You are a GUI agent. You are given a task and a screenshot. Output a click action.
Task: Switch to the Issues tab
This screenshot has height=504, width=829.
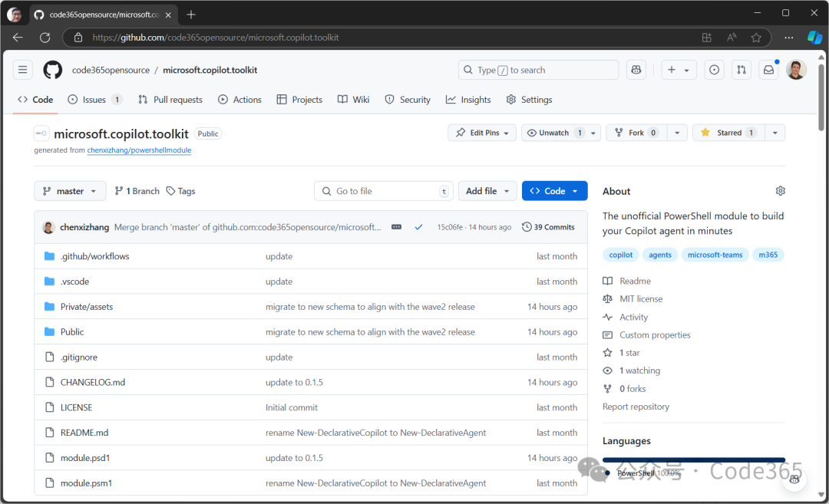95,100
